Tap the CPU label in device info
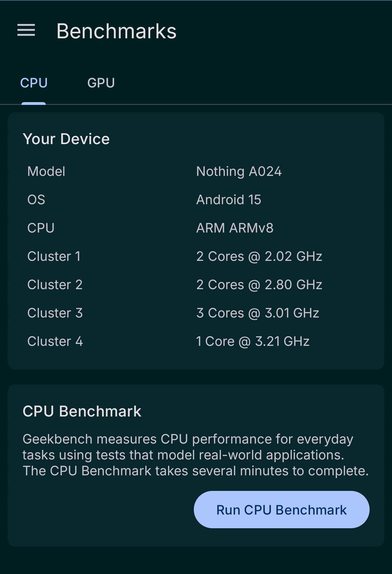 click(41, 228)
